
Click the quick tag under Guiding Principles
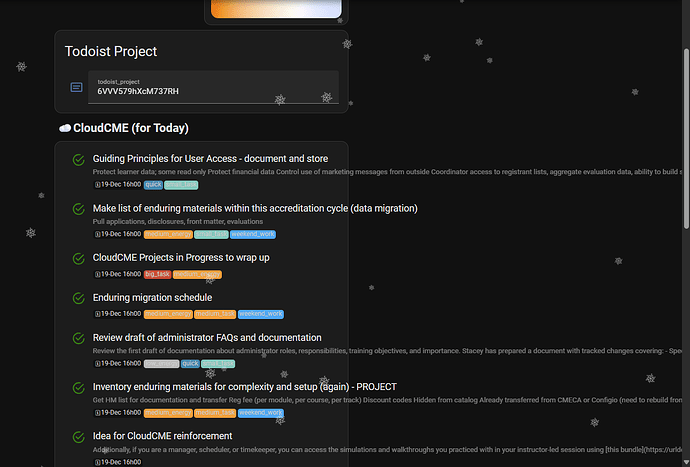153,185
